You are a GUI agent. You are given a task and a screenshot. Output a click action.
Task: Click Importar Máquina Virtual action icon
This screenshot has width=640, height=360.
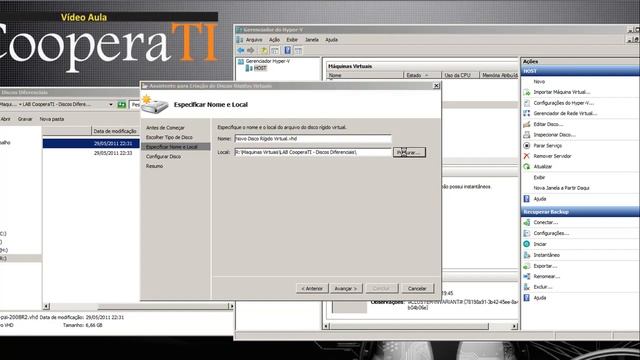click(x=527, y=92)
